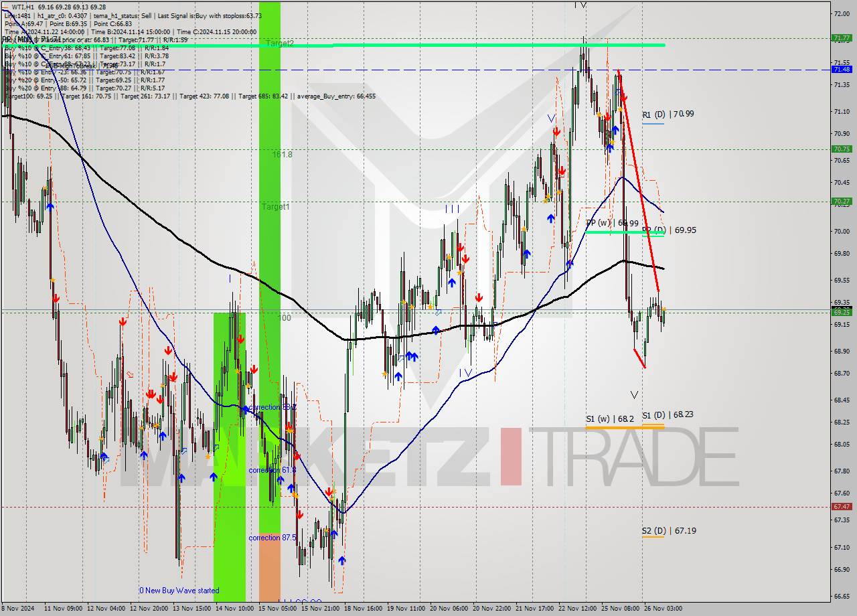Click the 'correction 61.8' label

click(272, 470)
